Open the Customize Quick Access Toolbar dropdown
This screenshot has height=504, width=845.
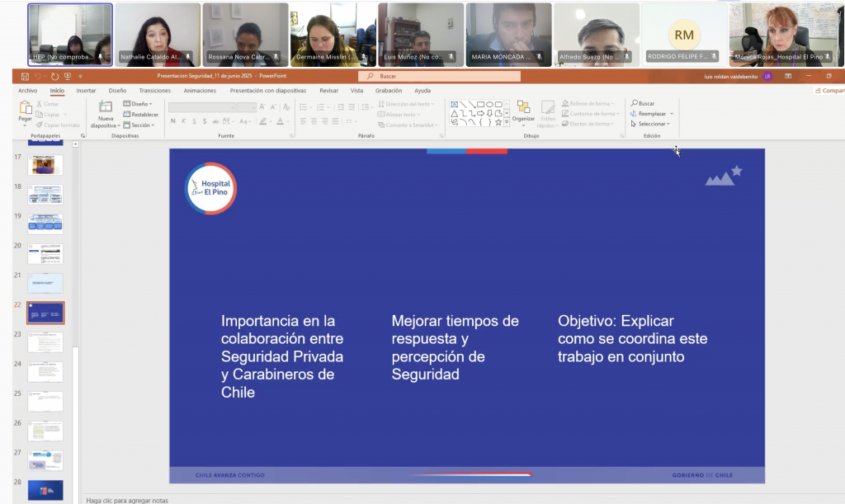[80, 77]
